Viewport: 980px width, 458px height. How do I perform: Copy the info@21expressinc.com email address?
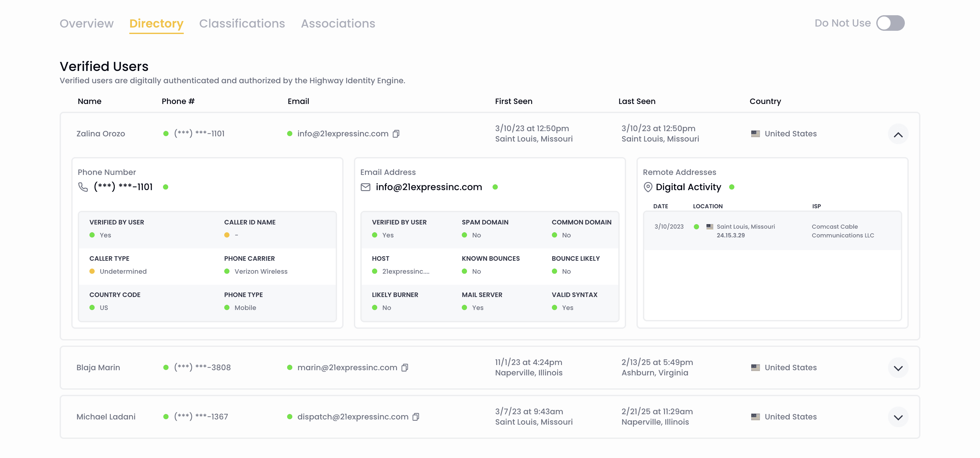(396, 134)
